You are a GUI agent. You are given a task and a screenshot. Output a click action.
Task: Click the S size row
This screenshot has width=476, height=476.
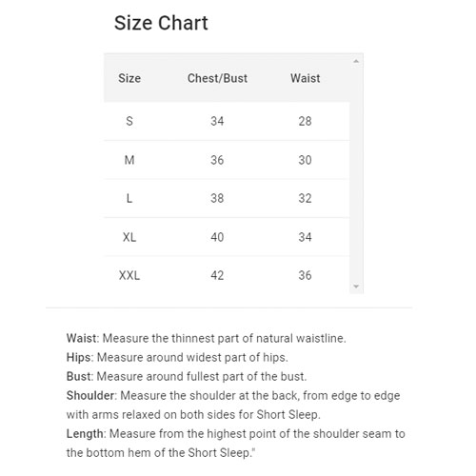pyautogui.click(x=227, y=121)
